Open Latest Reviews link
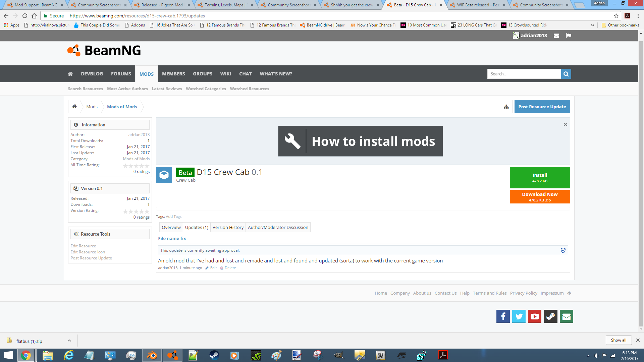 point(167,89)
